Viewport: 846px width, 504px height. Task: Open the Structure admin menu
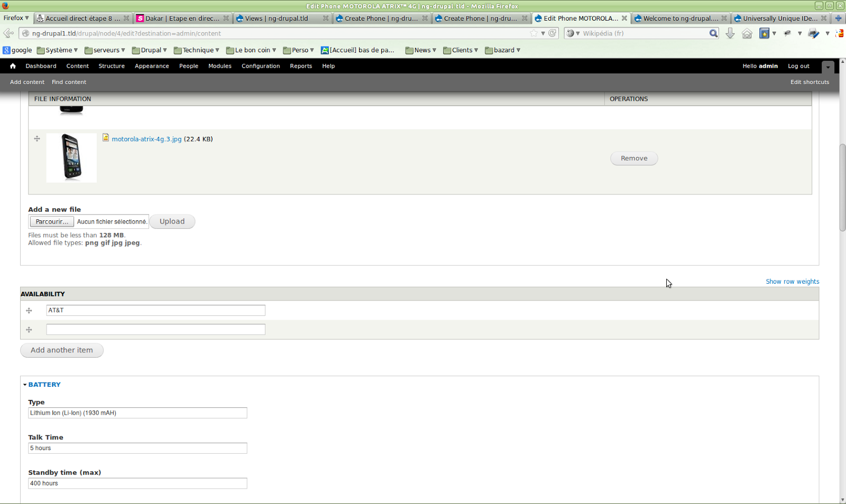[x=112, y=66]
